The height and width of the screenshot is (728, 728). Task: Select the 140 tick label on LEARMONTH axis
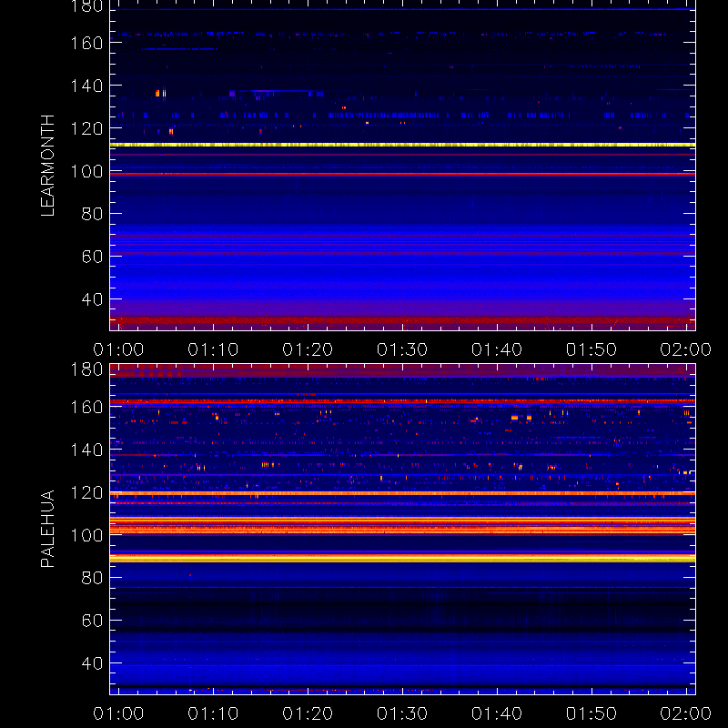pos(86,86)
